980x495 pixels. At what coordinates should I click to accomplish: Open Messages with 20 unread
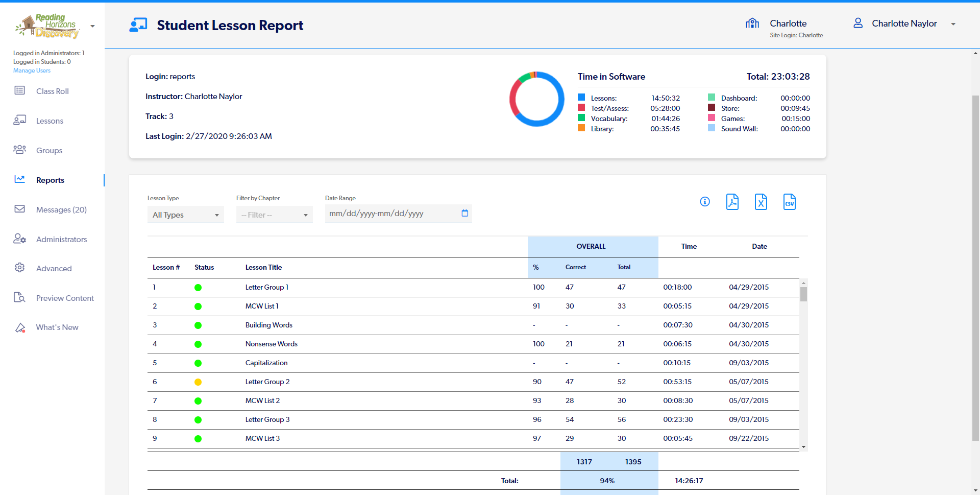61,209
